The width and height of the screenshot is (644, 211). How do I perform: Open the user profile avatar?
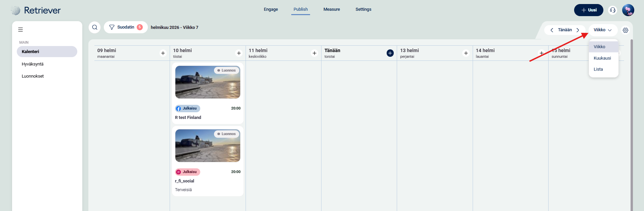point(628,10)
